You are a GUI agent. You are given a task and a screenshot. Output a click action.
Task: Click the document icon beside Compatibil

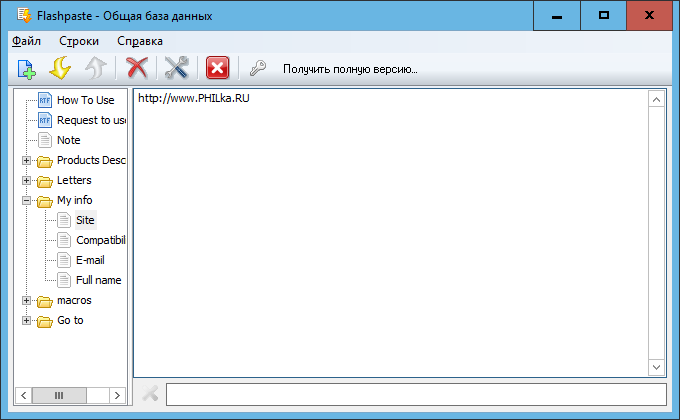tap(64, 240)
